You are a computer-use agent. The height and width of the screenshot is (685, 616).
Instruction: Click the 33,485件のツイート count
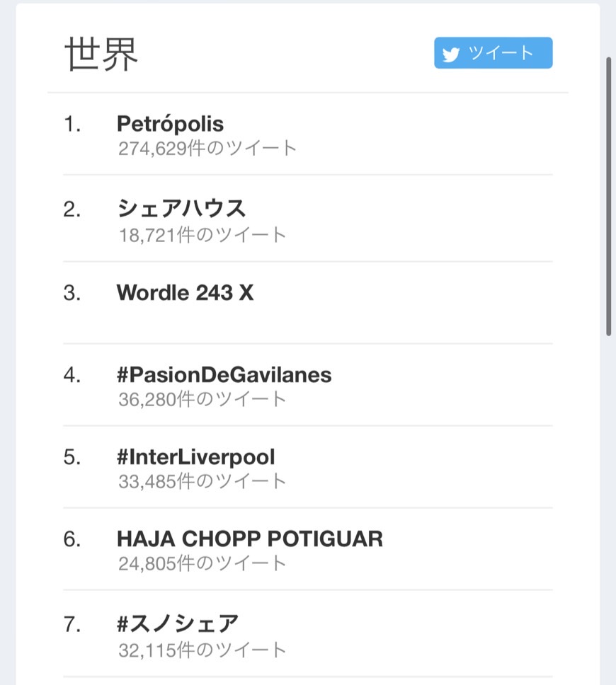tap(203, 481)
